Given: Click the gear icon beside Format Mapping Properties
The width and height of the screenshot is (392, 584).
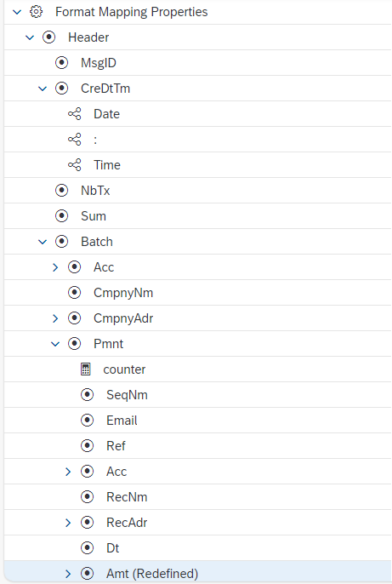Looking at the screenshot, I should tap(36, 12).
